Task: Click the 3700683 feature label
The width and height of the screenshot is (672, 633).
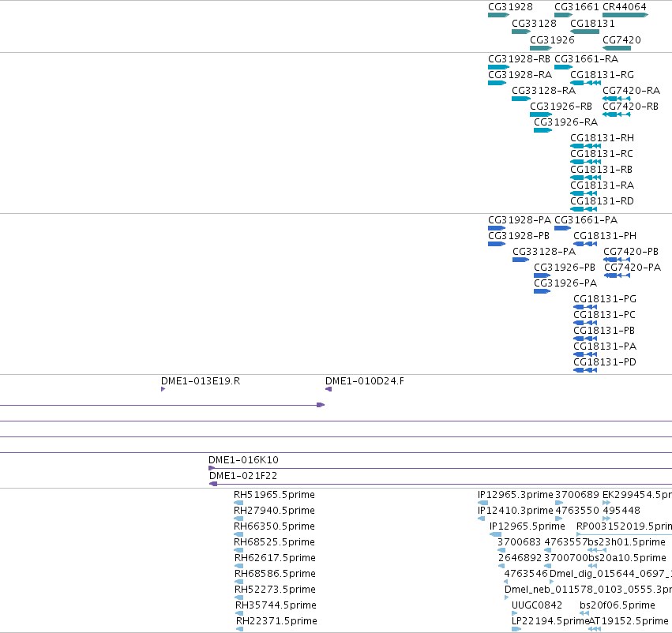Action: [x=520, y=542]
